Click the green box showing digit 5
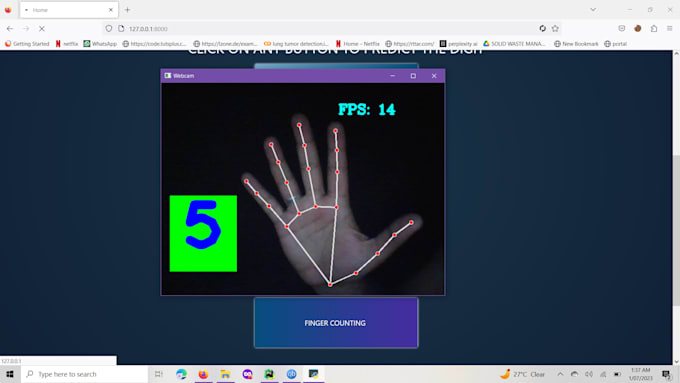Image resolution: width=680 pixels, height=383 pixels. pyautogui.click(x=203, y=233)
